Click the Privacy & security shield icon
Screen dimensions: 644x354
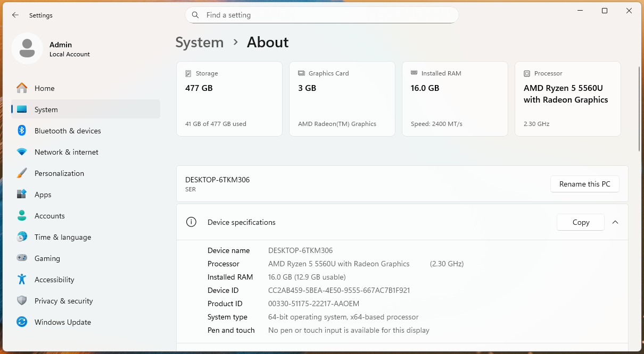22,301
